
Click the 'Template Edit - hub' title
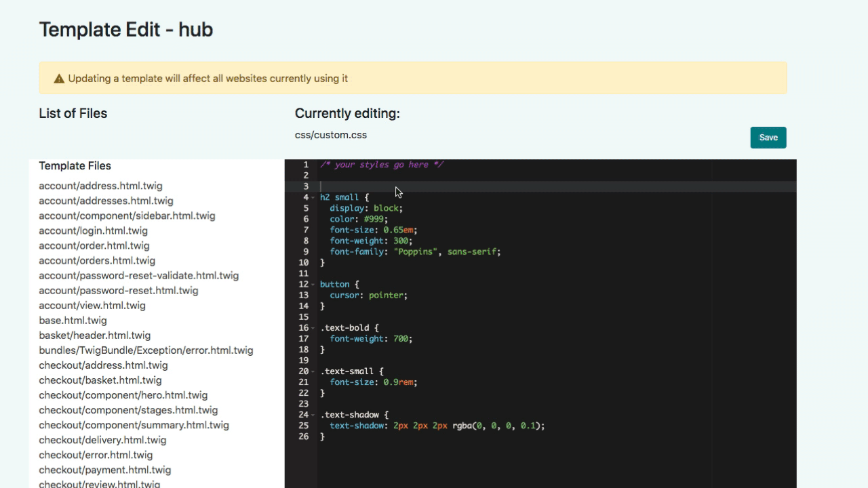pos(126,30)
